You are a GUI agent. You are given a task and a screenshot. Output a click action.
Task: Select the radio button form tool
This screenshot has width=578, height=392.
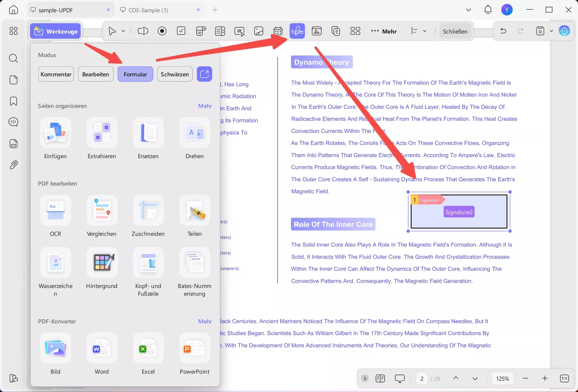[x=162, y=31]
